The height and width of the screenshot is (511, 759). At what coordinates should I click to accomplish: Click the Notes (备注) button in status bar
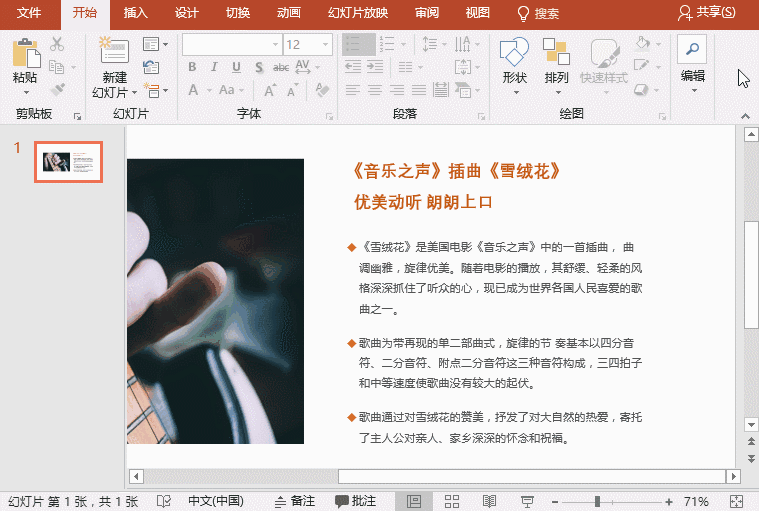tap(295, 501)
